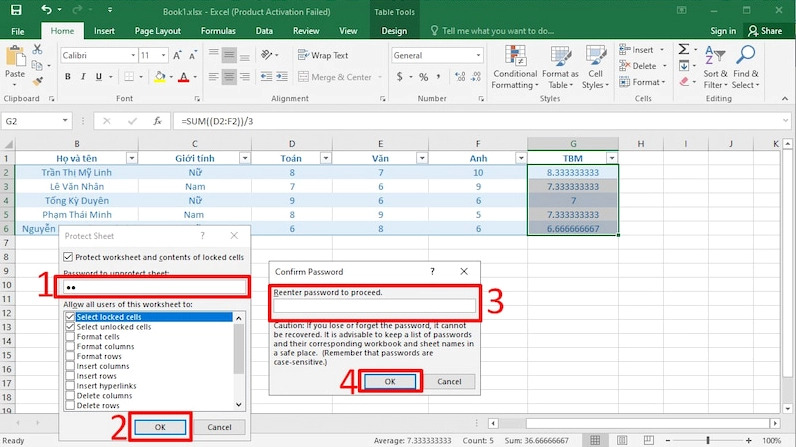
Task: Toggle Protect worksheet and contents checkbox
Action: pos(68,257)
